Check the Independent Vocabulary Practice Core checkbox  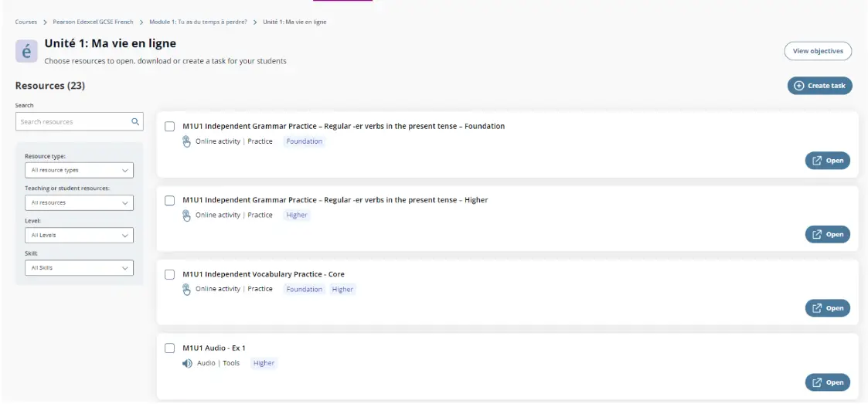pyautogui.click(x=170, y=275)
